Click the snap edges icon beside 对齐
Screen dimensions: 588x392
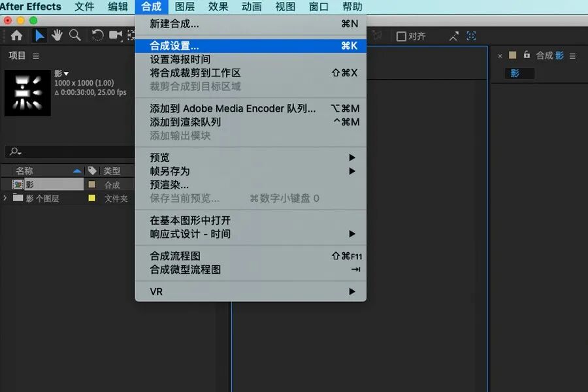pos(454,36)
